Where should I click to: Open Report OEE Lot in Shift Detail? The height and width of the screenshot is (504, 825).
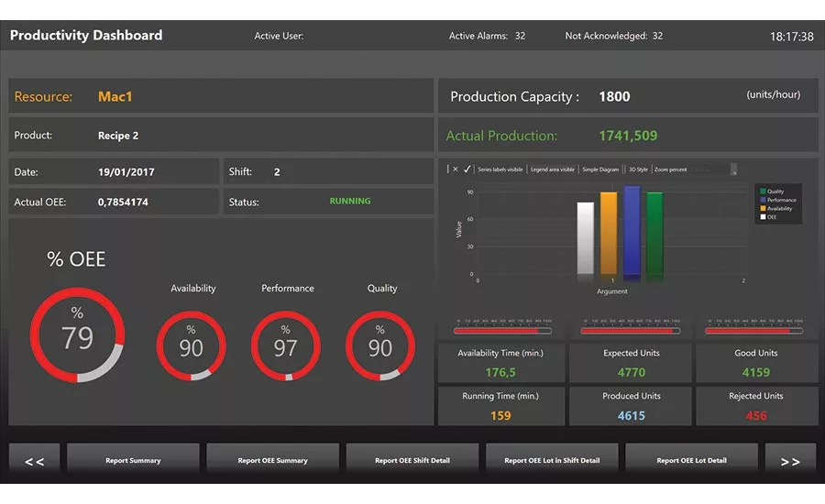[x=552, y=460]
